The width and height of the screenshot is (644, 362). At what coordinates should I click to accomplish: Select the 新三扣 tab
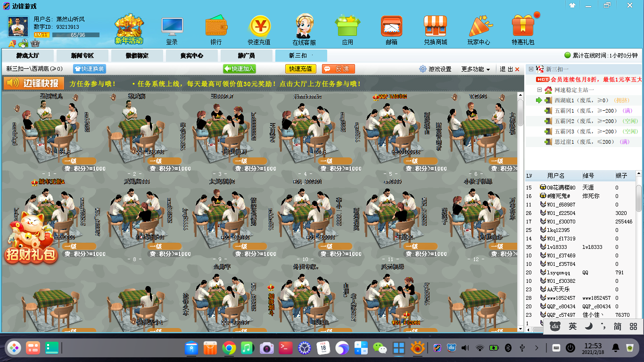point(301,56)
